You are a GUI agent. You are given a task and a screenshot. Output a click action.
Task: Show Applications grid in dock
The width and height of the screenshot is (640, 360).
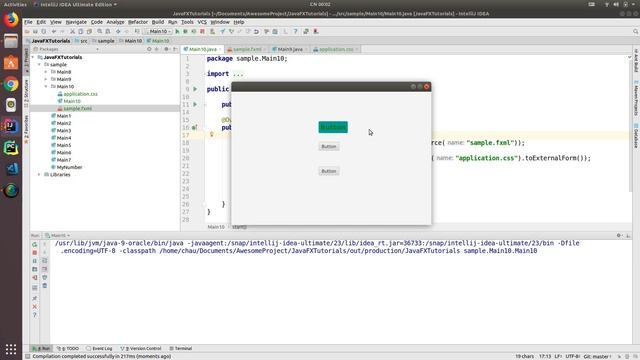[x=11, y=349]
